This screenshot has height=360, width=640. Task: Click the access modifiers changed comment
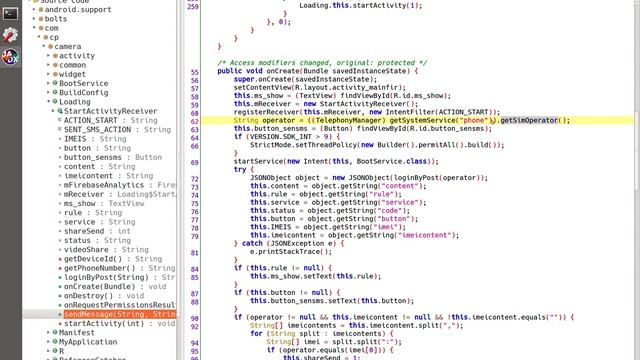(x=322, y=63)
